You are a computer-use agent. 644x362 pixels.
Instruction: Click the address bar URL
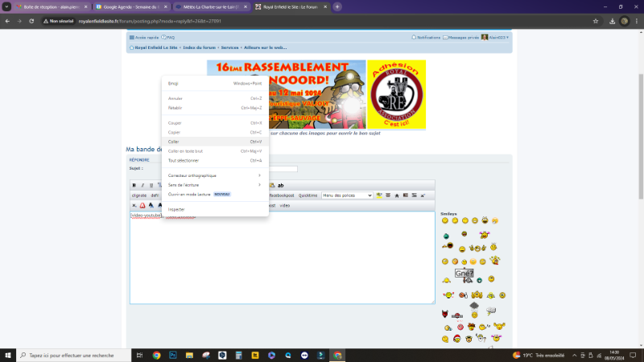(x=150, y=21)
